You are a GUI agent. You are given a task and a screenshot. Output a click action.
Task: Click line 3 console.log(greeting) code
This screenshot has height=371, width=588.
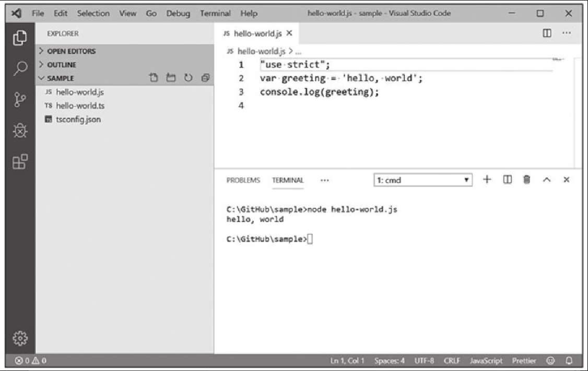click(x=320, y=92)
